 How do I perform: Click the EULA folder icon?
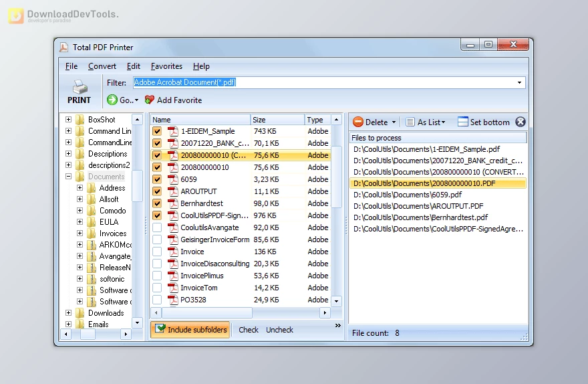(x=91, y=222)
